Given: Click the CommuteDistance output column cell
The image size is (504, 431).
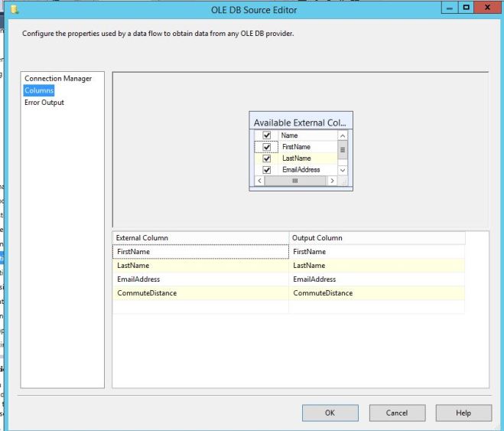Looking at the screenshot, I should point(376,293).
